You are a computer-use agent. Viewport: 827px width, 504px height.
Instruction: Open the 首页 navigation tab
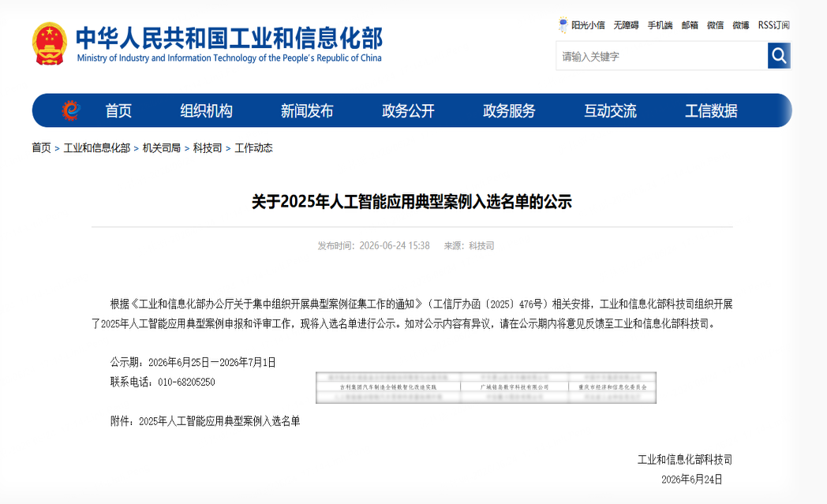[x=118, y=110]
